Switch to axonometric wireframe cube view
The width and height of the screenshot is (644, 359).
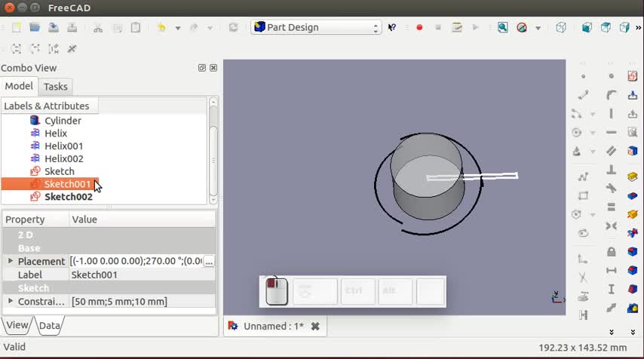coord(561,27)
